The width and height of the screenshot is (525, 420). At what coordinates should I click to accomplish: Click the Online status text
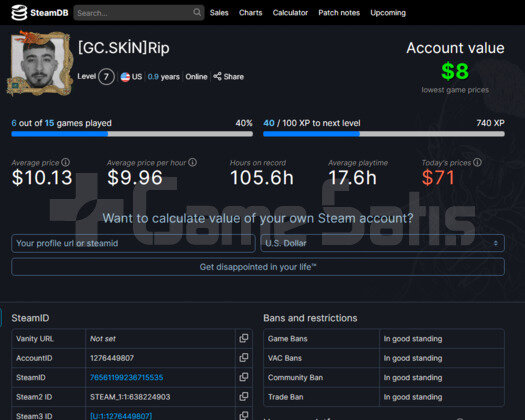coord(196,77)
